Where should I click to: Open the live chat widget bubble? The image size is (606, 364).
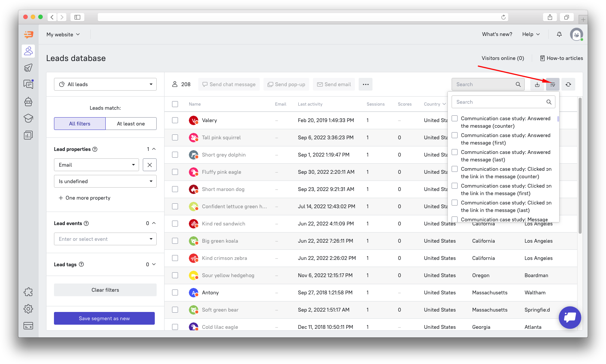[x=570, y=318]
